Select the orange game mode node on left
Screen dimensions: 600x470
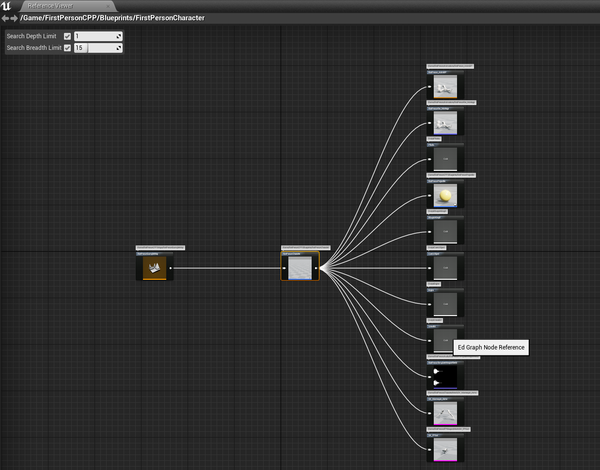click(155, 267)
